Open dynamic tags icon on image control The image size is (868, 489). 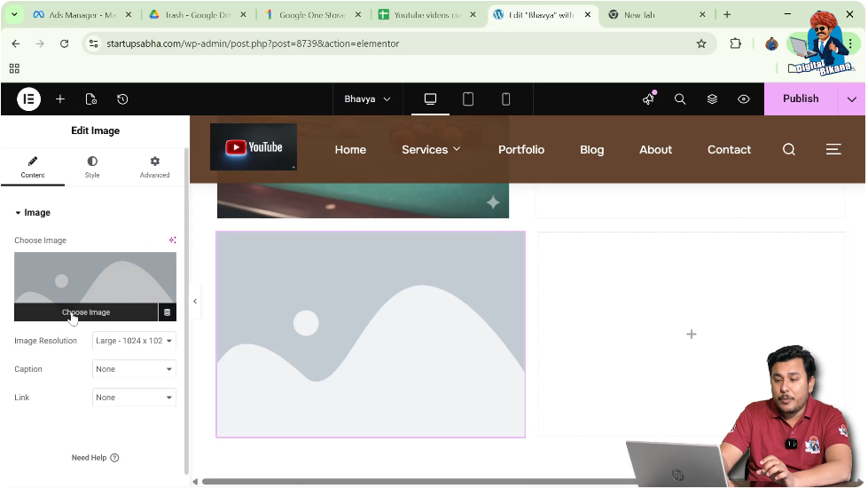168,312
